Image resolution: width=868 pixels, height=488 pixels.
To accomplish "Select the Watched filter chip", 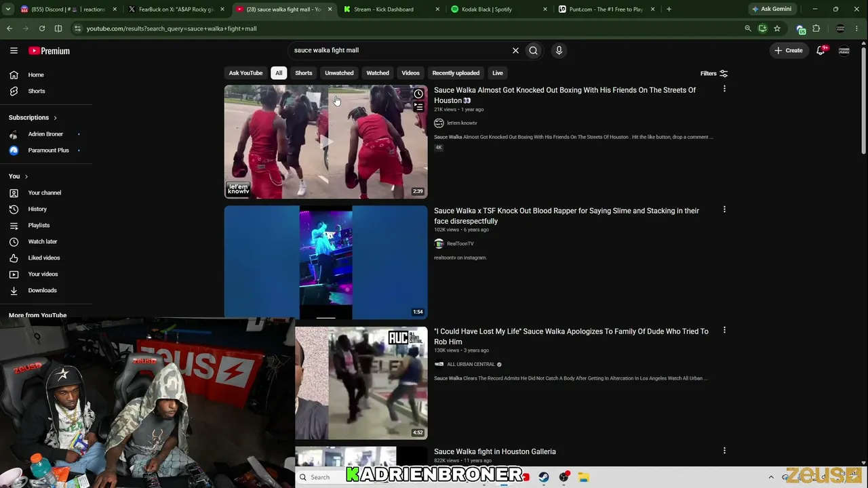I will pos(378,73).
